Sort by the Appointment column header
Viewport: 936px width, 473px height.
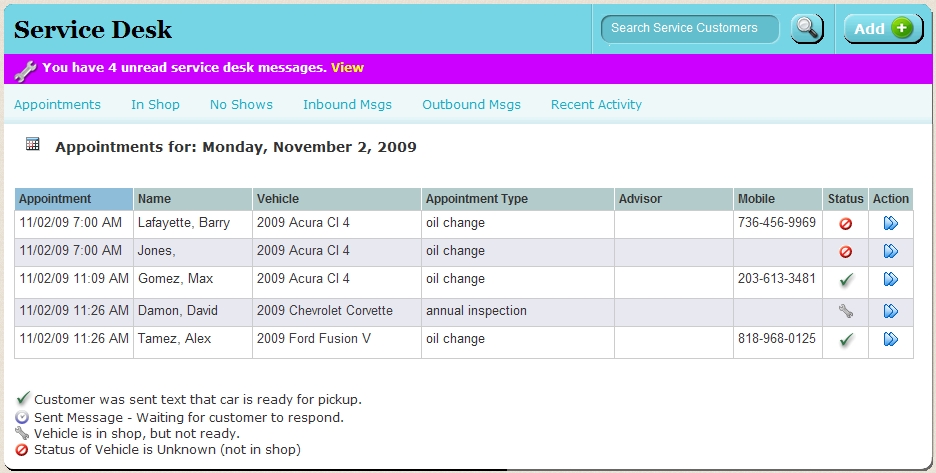pos(74,199)
